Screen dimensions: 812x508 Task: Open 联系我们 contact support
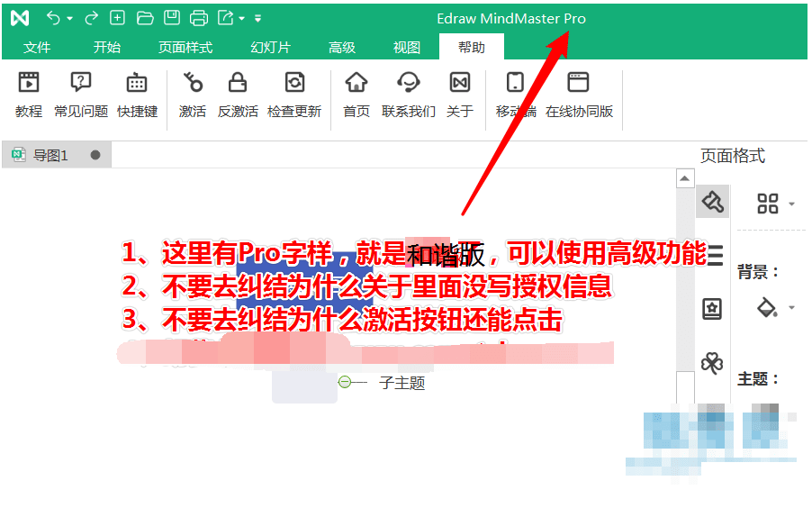(408, 95)
